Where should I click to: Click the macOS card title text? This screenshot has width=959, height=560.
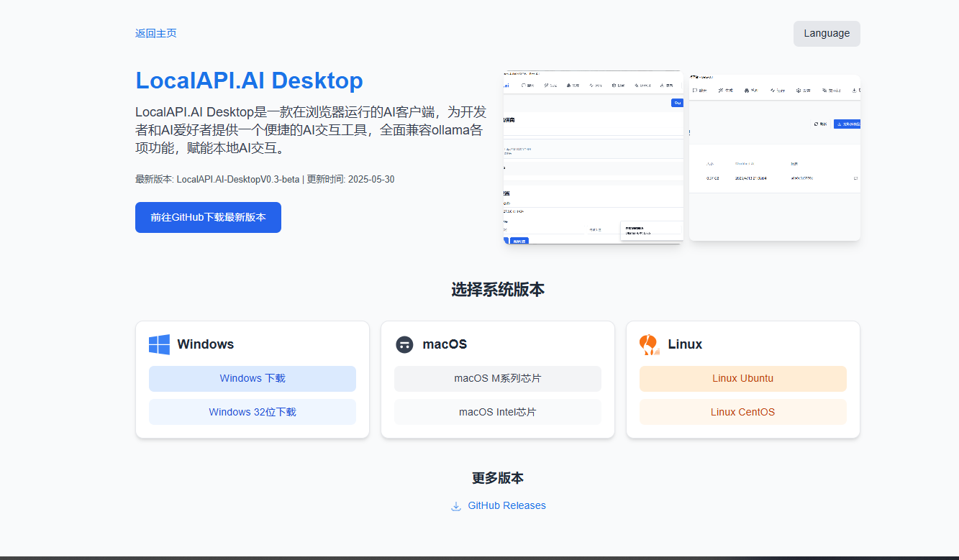click(445, 344)
